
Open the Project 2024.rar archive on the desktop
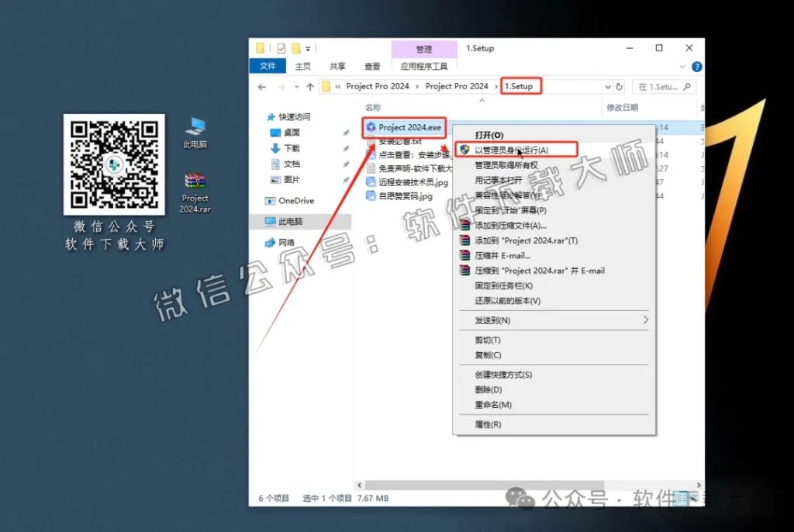pos(194,185)
